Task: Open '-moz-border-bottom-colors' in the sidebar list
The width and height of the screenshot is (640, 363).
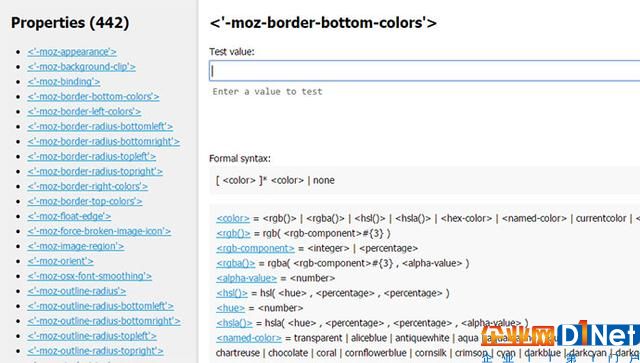Action: pyautogui.click(x=93, y=97)
